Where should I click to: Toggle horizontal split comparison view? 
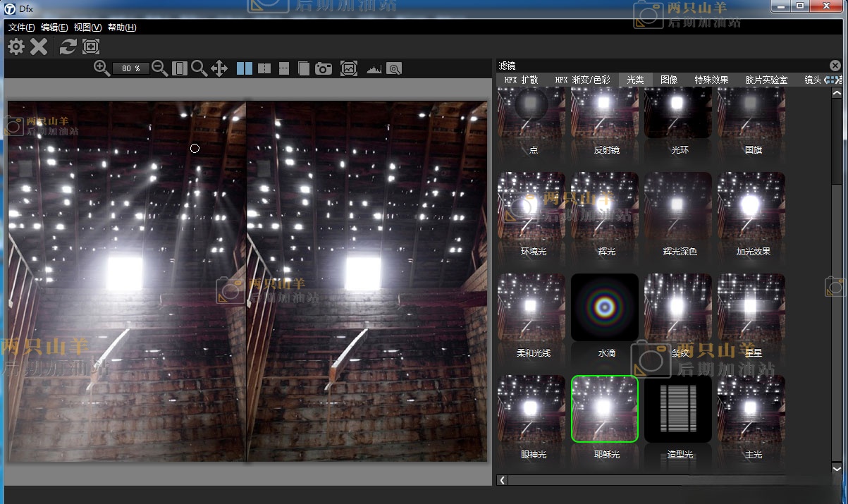(x=284, y=68)
